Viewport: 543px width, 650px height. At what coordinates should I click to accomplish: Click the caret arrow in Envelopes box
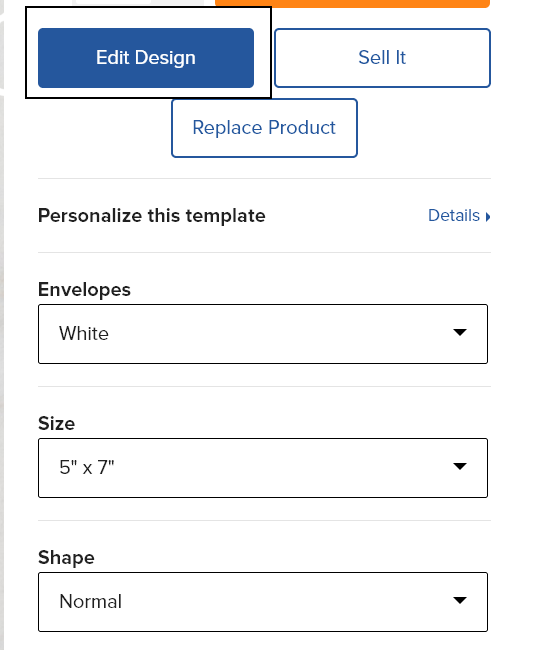(x=460, y=332)
